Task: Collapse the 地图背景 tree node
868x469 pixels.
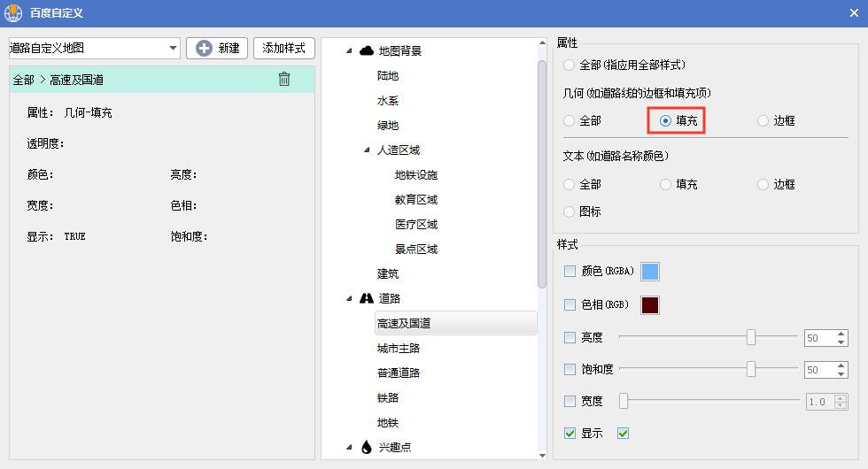Action: tap(349, 51)
